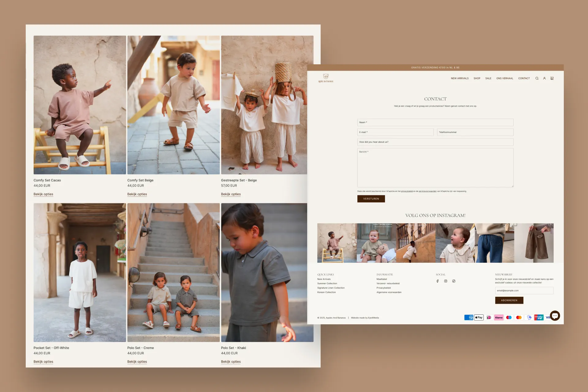The image size is (588, 392).
Task: Open the Instagram thumbnail of brown corduroy pants
Action: point(534,243)
